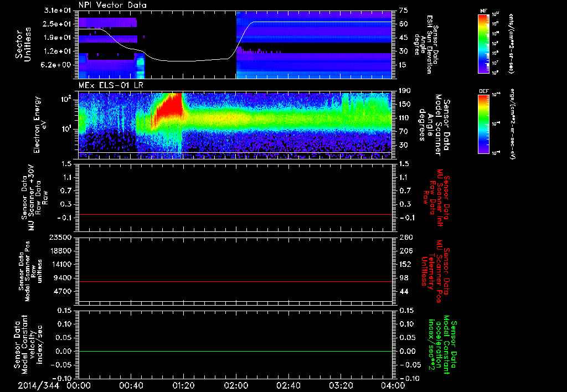Click the "03:20" time tick label
Image resolution: width=567 pixels, height=392 pixels.
point(341,385)
